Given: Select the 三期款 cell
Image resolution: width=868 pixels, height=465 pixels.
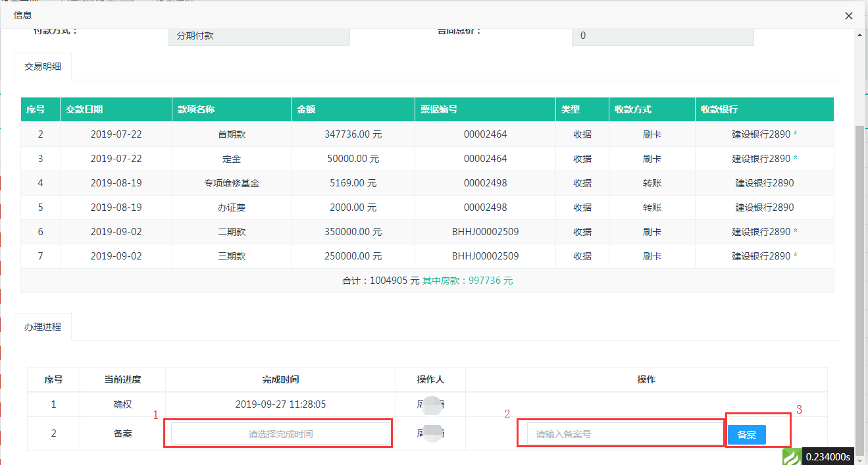Looking at the screenshot, I should pyautogui.click(x=232, y=256).
